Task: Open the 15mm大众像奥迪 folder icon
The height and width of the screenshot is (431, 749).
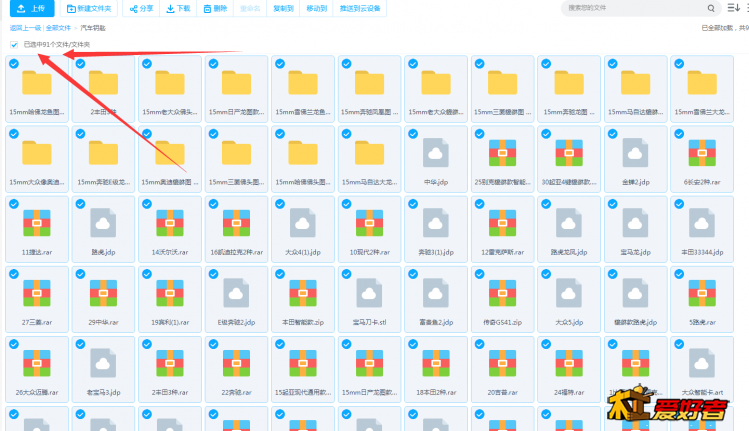Action: pos(37,153)
